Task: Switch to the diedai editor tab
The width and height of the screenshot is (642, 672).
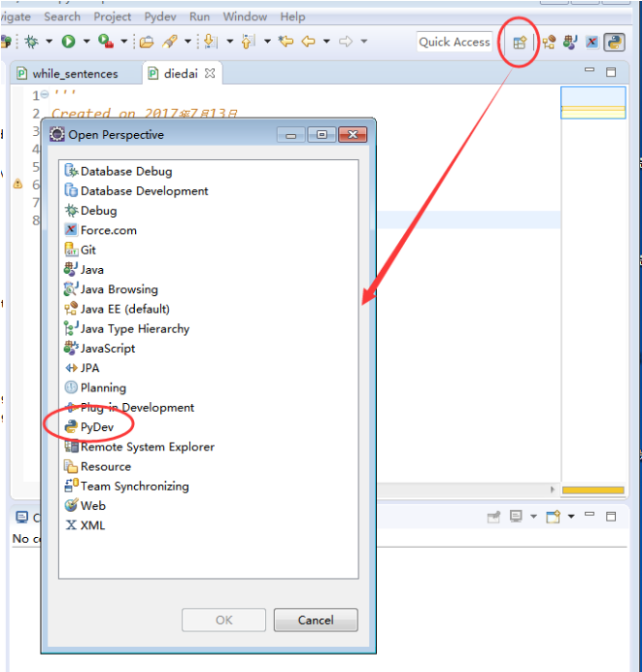Action: coord(181,73)
